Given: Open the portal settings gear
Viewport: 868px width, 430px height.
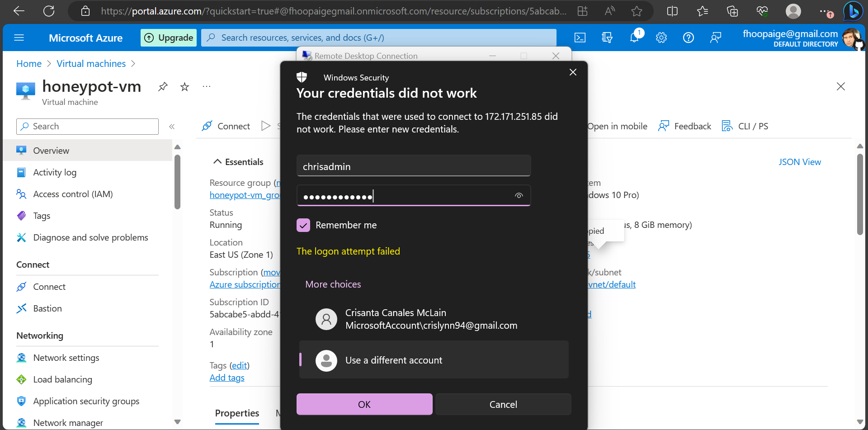Looking at the screenshot, I should click(x=661, y=38).
